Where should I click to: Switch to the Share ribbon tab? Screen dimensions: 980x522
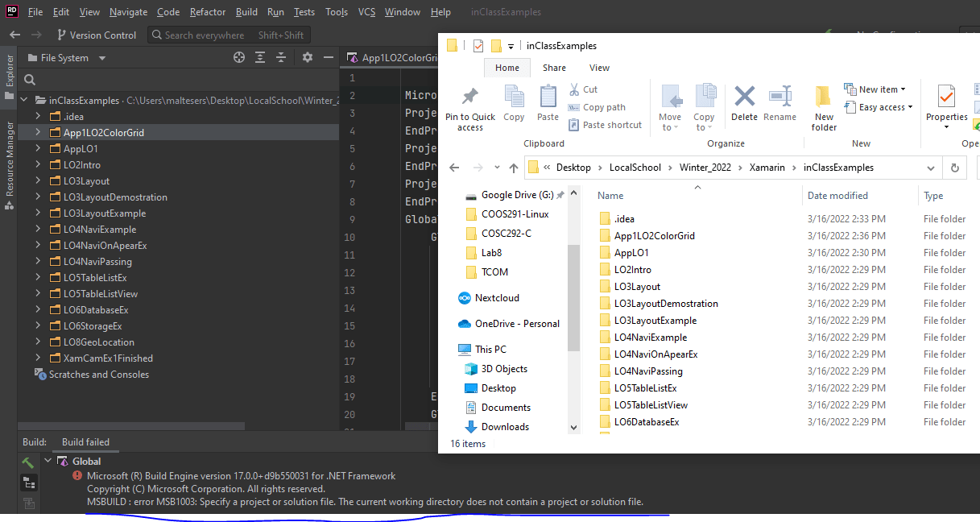(554, 68)
